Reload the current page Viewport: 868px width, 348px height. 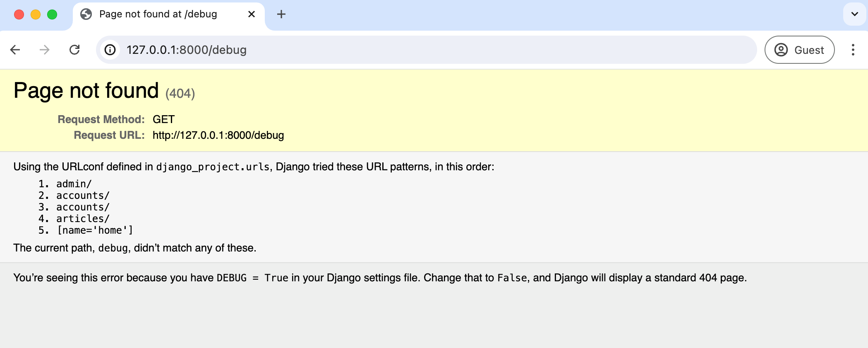click(74, 50)
